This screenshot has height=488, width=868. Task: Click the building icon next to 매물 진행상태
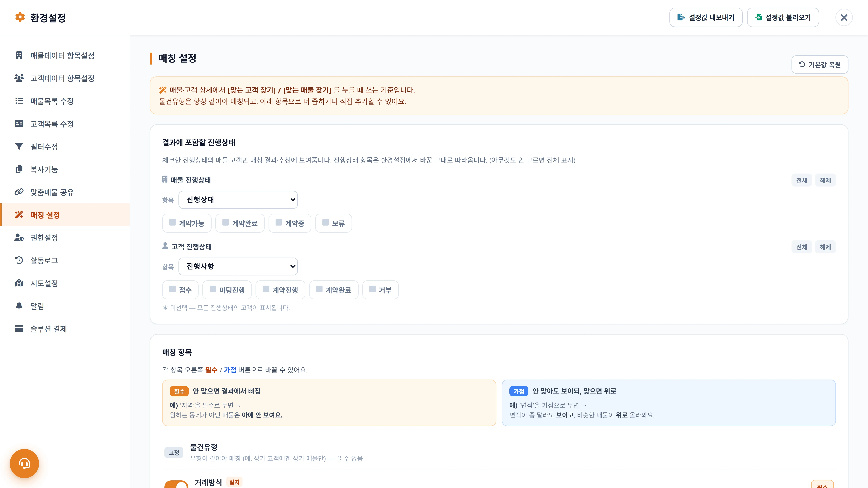click(165, 179)
